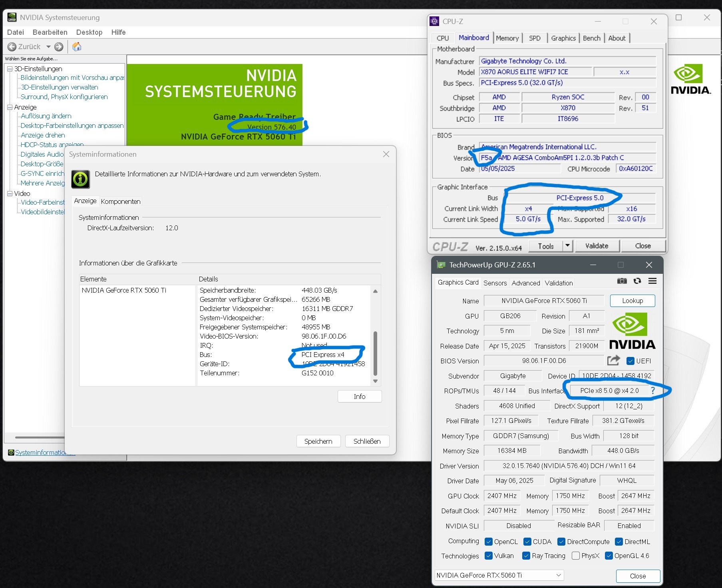
Task: Switch to the Advanced tab in GPU-Z
Action: coord(526,283)
